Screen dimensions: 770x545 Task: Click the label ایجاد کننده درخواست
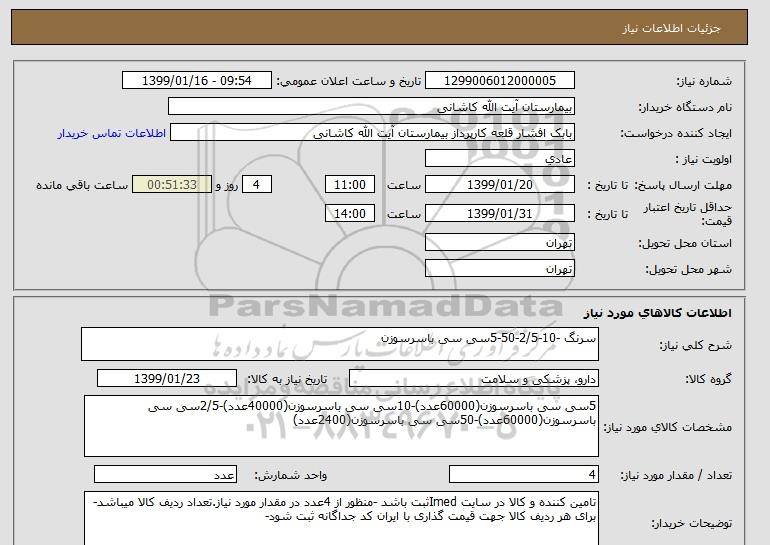point(676,133)
